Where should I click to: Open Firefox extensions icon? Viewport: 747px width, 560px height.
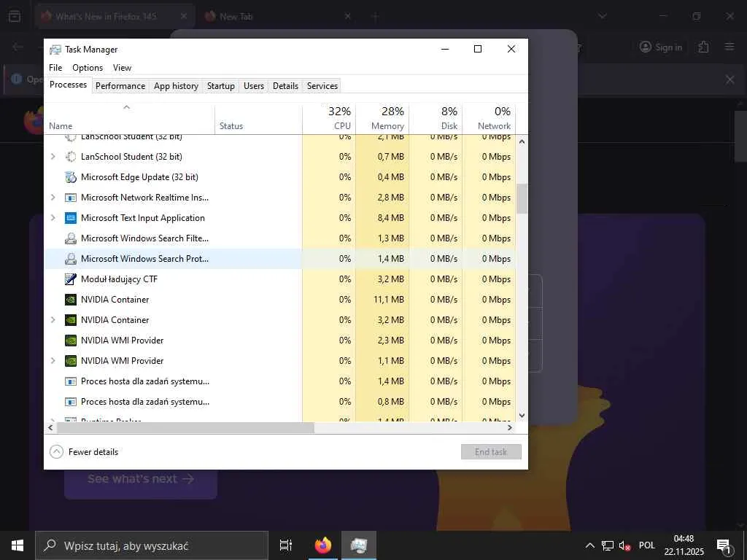[704, 47]
